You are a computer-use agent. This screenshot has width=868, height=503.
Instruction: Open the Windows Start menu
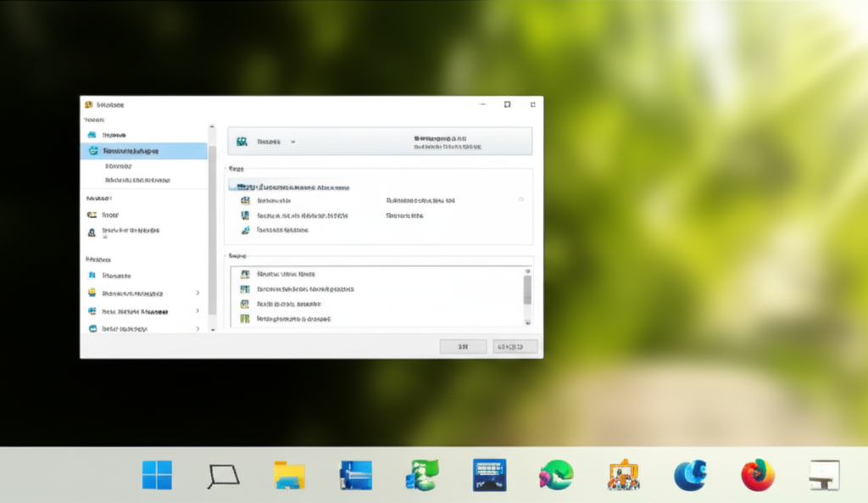(x=157, y=475)
